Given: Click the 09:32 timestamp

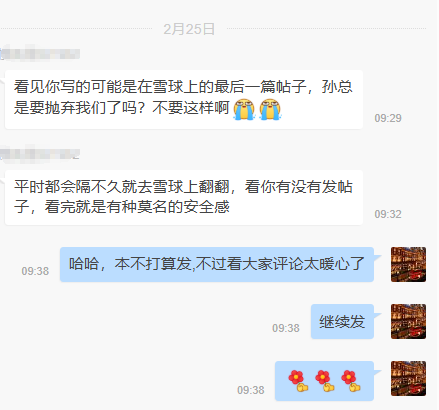Looking at the screenshot, I should pyautogui.click(x=388, y=214).
